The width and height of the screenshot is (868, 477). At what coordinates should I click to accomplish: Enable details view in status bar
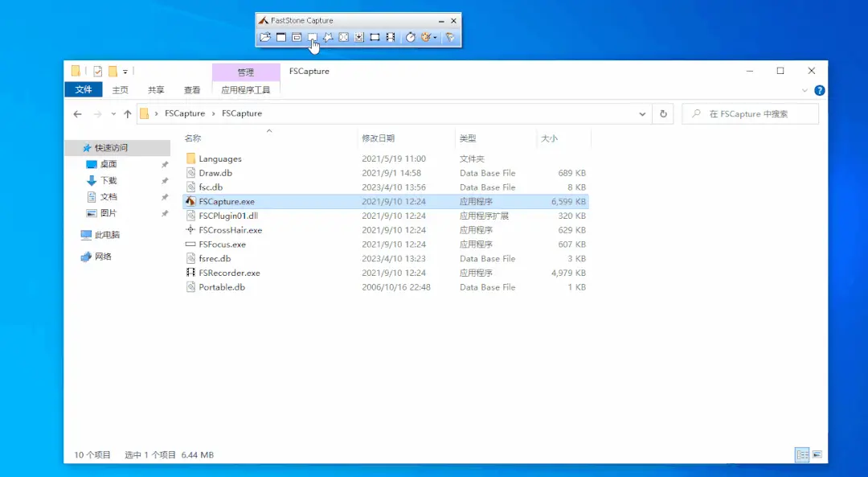(801, 454)
